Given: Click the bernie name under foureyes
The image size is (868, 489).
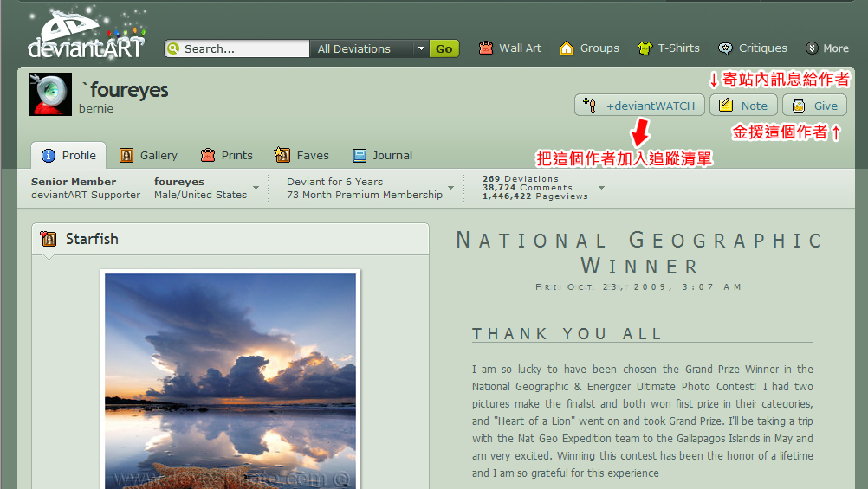Looking at the screenshot, I should coord(96,108).
